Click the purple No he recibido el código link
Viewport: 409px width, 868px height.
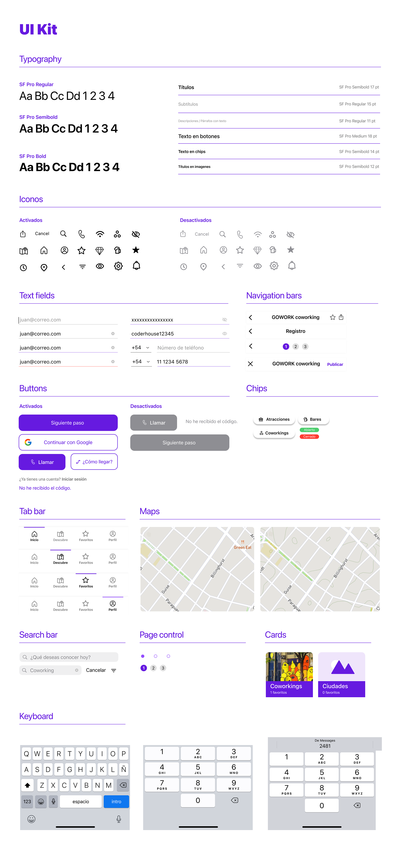(45, 488)
